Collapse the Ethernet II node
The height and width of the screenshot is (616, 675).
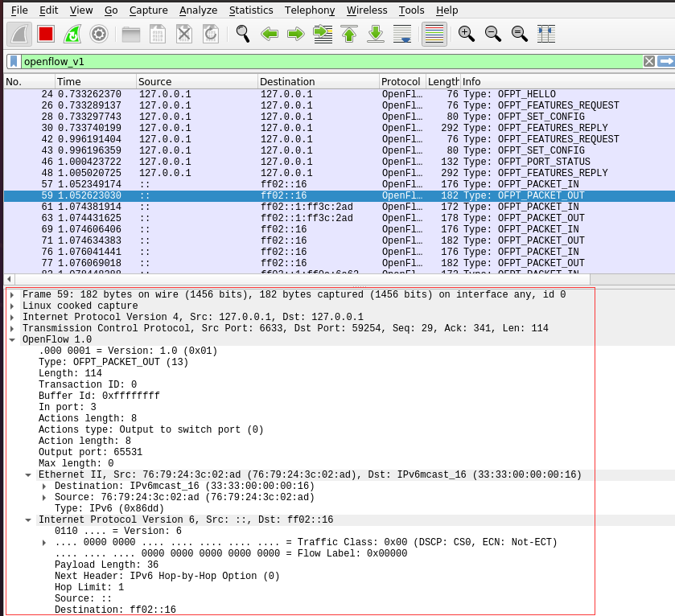click(x=28, y=475)
